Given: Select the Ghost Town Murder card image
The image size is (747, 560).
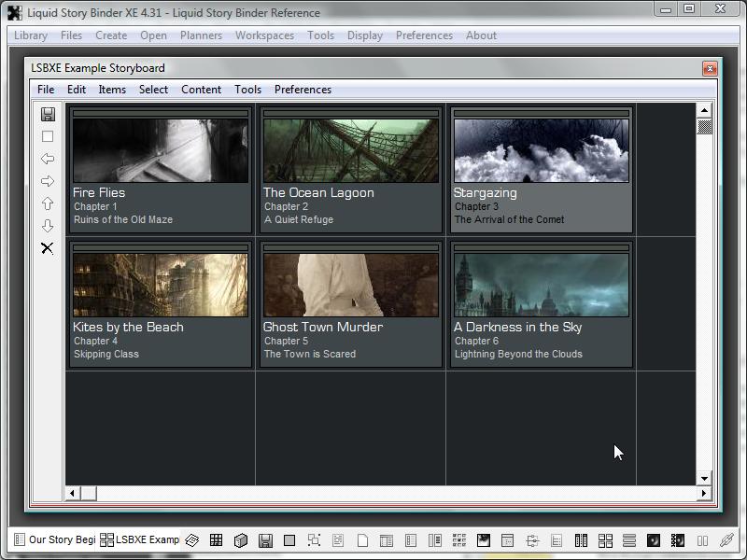Looking at the screenshot, I should pos(351,284).
